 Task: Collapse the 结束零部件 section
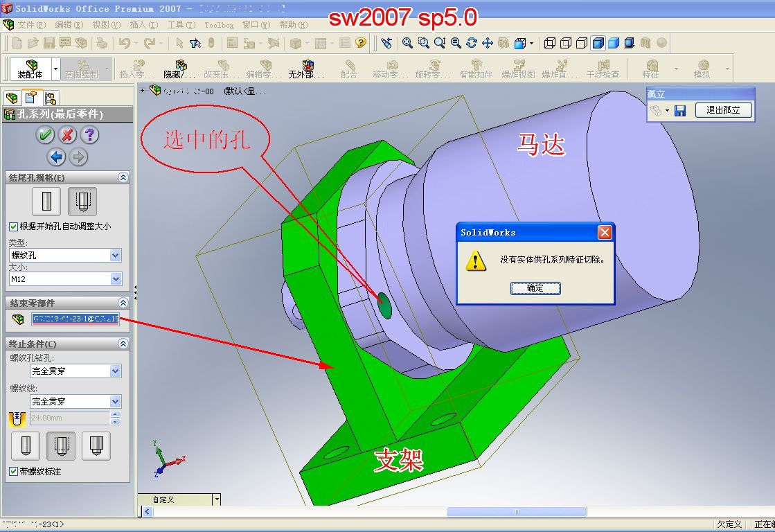123,303
